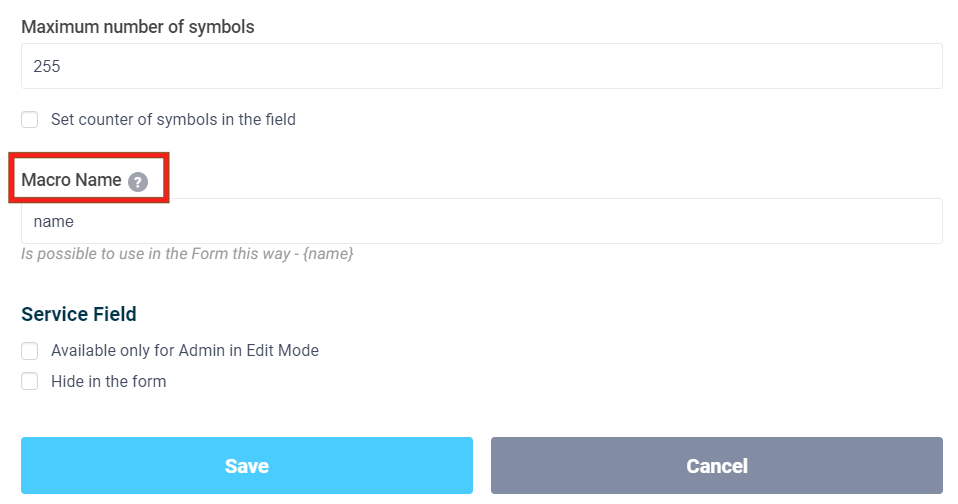Click the {name} example in the hint
Image resolution: width=958 pixels, height=504 pixels.
coord(330,254)
